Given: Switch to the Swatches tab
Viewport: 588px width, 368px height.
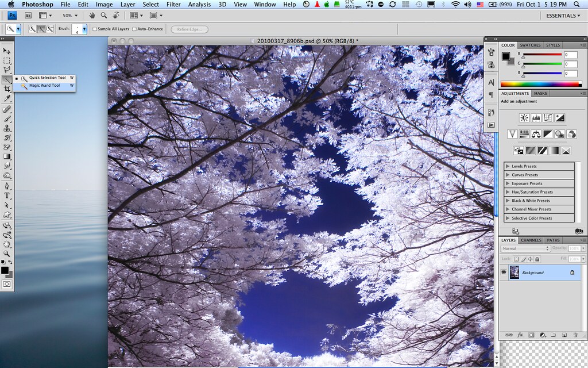Looking at the screenshot, I should tap(530, 45).
